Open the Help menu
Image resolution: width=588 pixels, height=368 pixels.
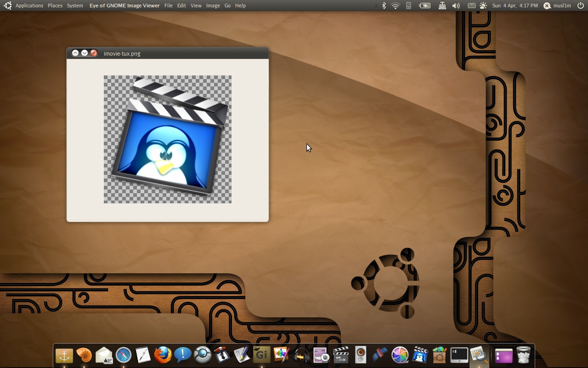point(240,6)
